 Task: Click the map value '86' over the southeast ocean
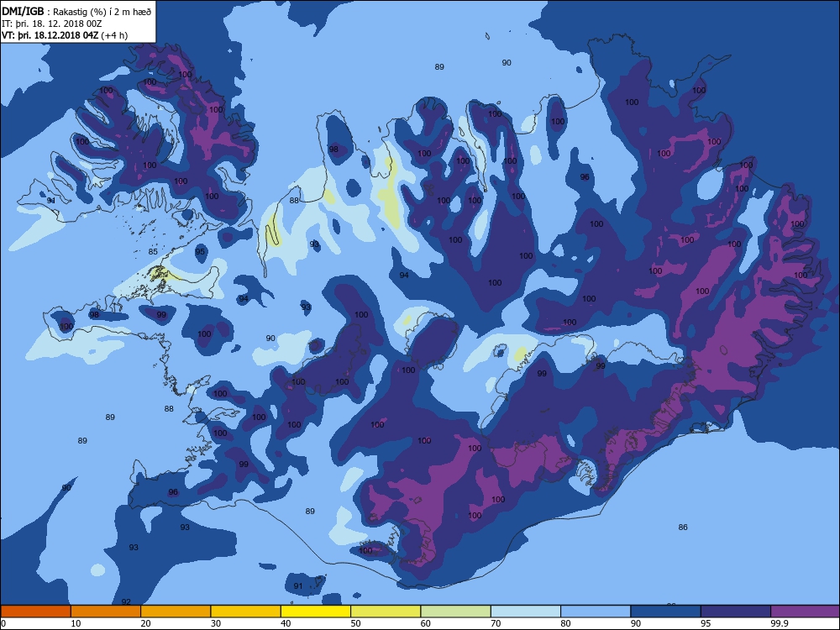tap(682, 528)
